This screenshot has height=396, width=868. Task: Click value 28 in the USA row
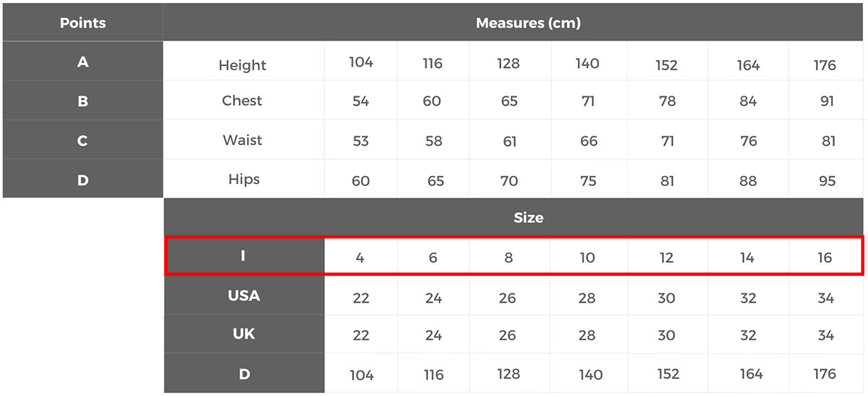587,298
